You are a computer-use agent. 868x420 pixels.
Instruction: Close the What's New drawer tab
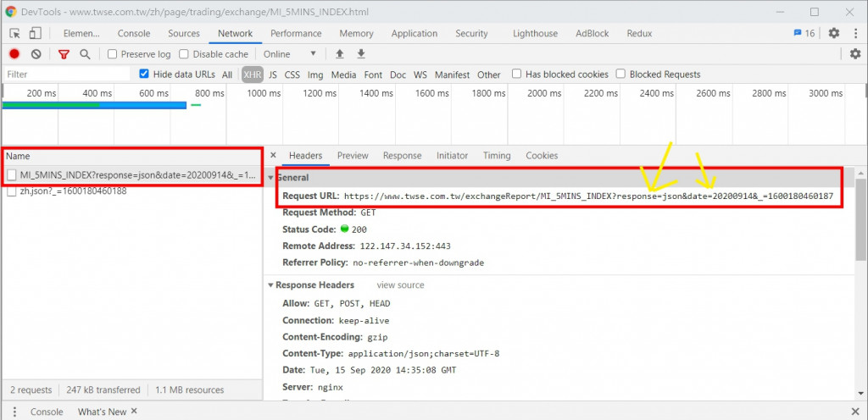[133, 412]
